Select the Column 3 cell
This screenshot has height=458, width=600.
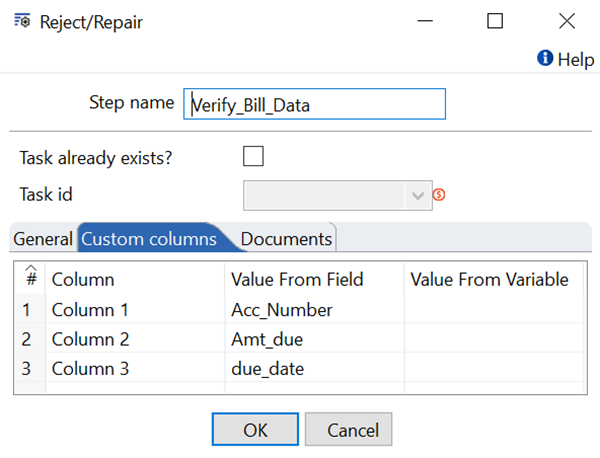pyautogui.click(x=135, y=368)
